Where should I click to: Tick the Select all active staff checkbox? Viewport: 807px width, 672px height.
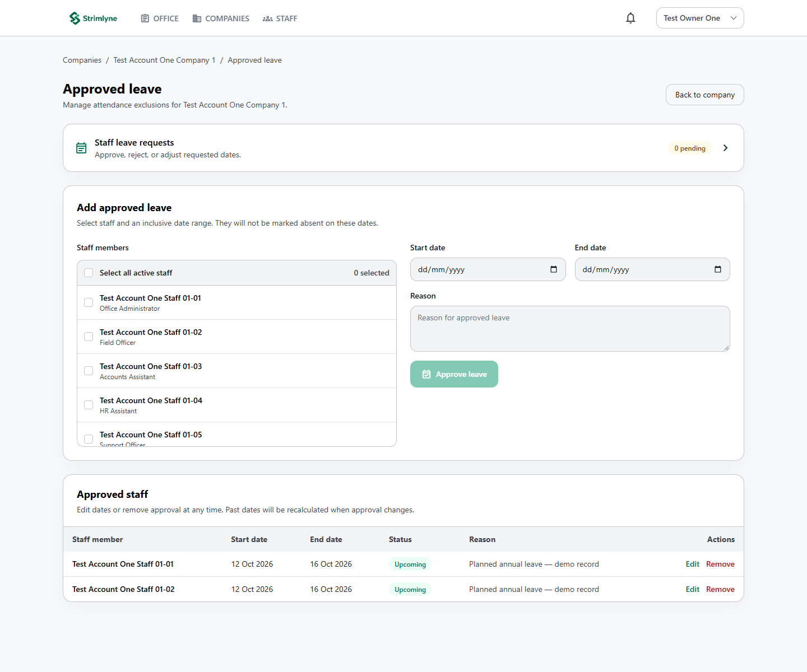pyautogui.click(x=89, y=273)
